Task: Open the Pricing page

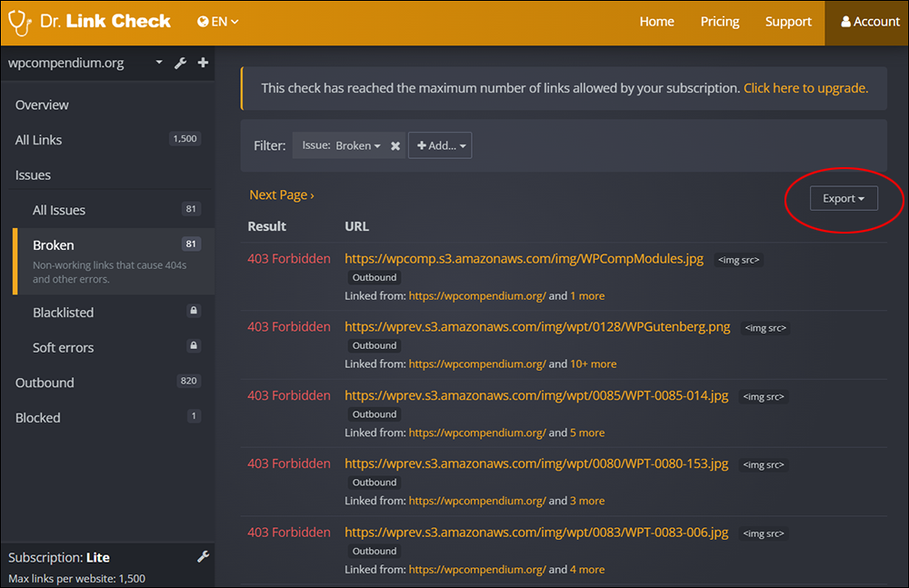Action: coord(720,22)
